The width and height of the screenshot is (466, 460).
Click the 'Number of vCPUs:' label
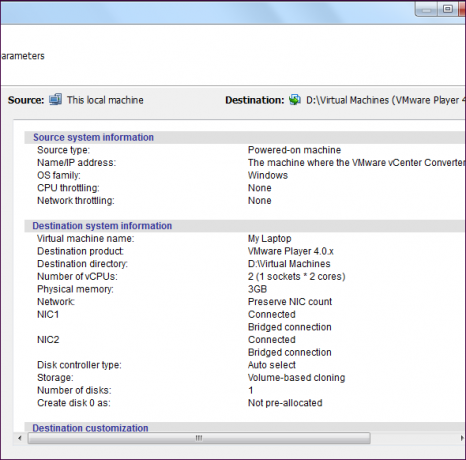tap(77, 277)
